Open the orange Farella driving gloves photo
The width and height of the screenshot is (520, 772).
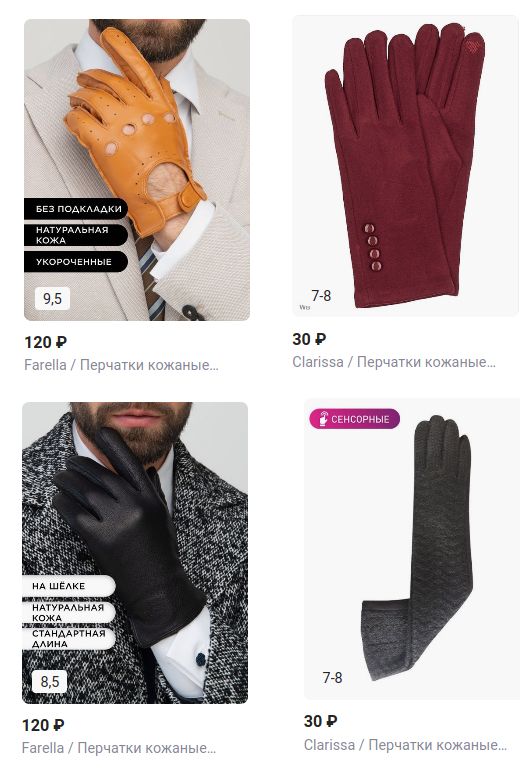[137, 170]
